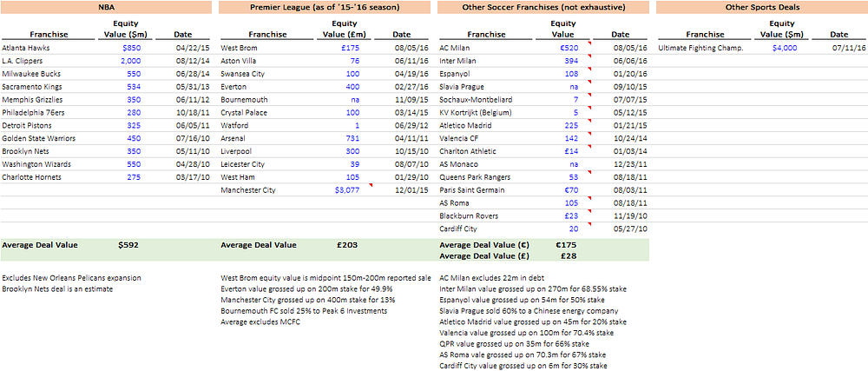
Task: Click Leicester City value 39
Action: (x=355, y=164)
